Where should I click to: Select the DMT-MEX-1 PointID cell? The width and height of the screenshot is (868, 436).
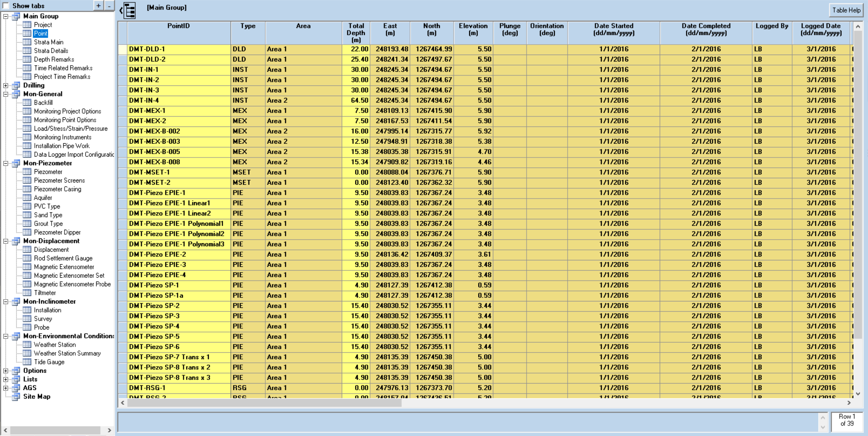179,111
